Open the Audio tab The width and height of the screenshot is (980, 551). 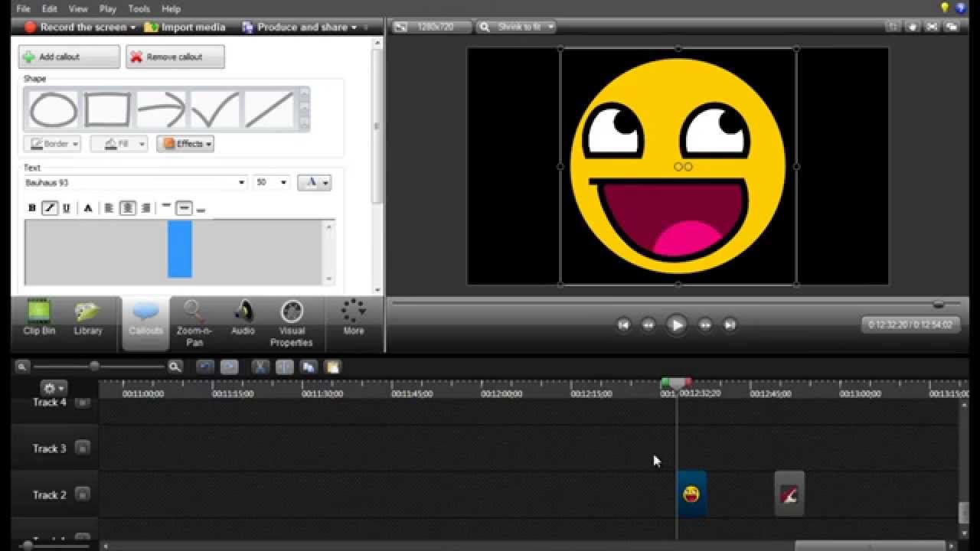tap(243, 318)
